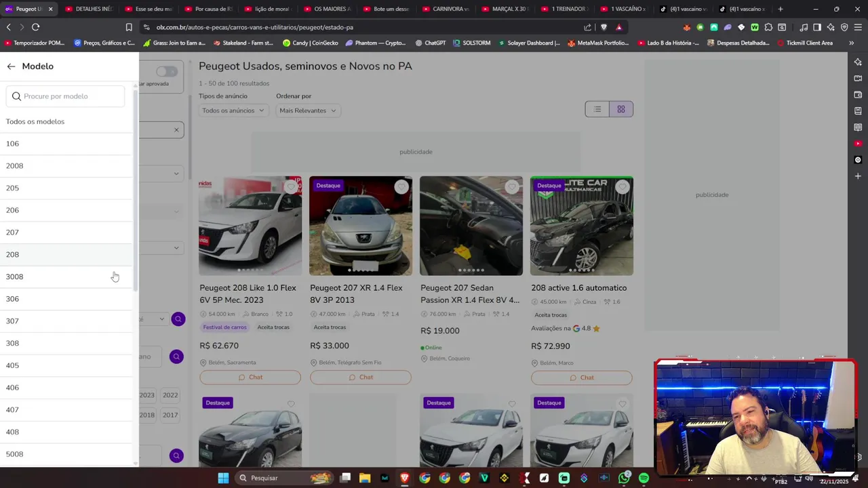Switch to list view layout
868x488 pixels.
tap(597, 109)
